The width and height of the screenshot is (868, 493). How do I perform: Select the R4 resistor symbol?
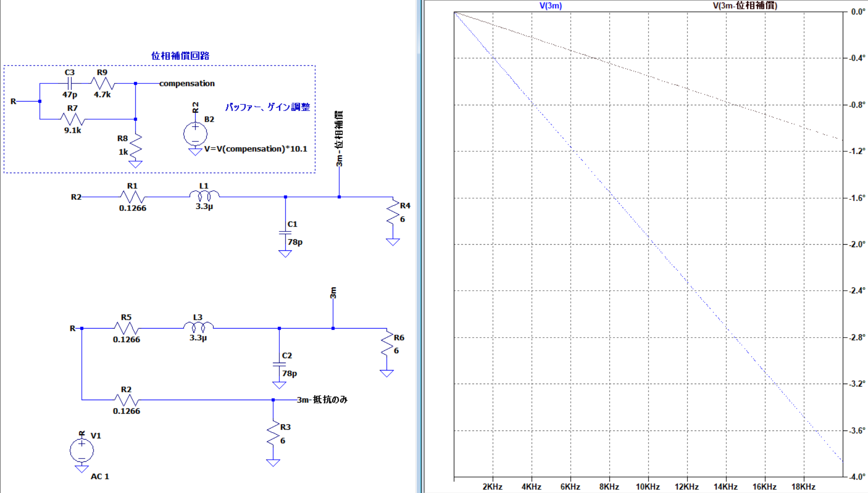click(393, 212)
